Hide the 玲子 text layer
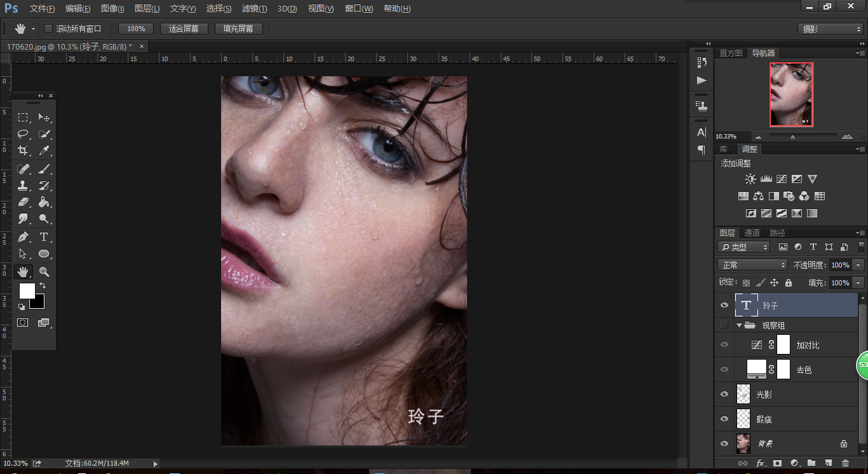This screenshot has width=868, height=474. (724, 306)
